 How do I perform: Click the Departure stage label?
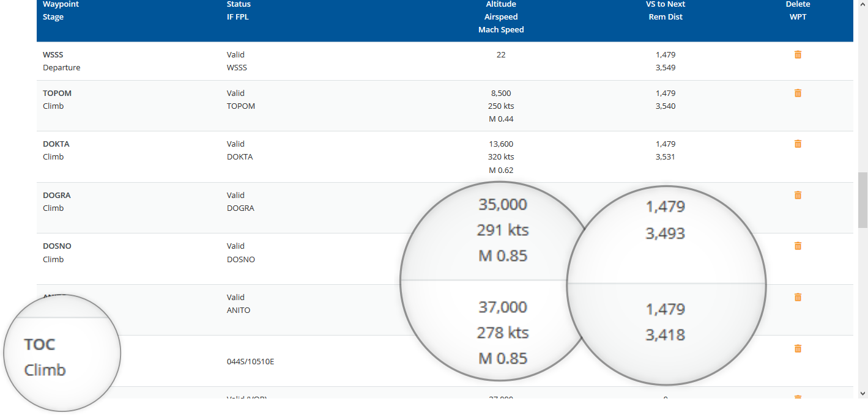pos(61,68)
